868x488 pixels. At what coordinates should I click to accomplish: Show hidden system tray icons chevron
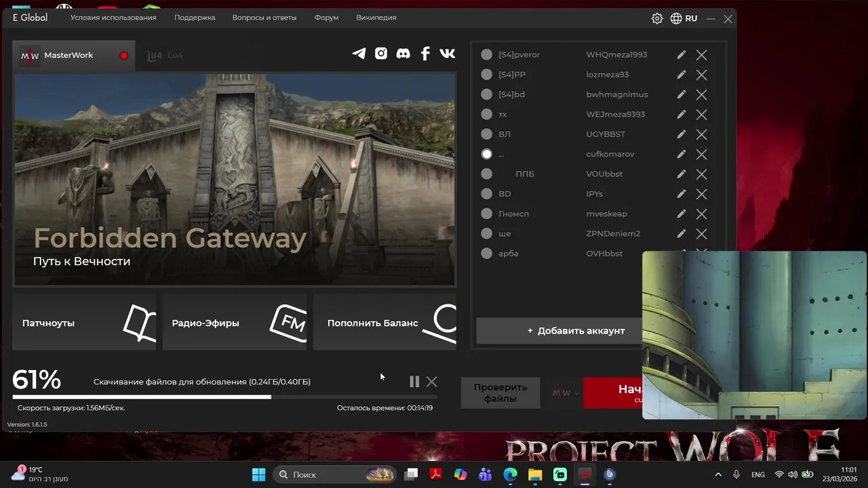click(x=718, y=474)
